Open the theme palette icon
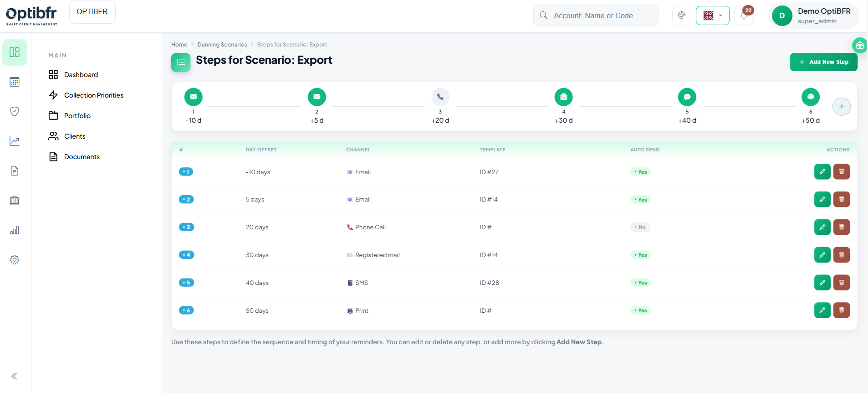 point(682,16)
